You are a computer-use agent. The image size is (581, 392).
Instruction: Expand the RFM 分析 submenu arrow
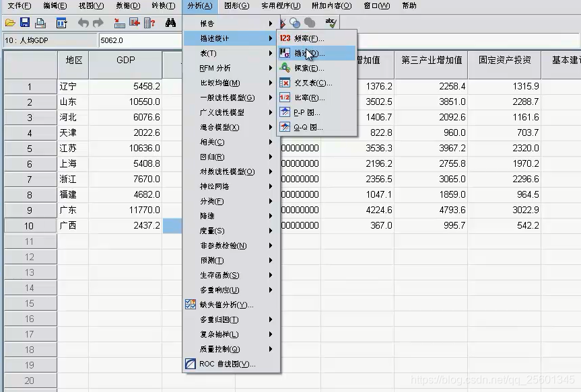(271, 68)
